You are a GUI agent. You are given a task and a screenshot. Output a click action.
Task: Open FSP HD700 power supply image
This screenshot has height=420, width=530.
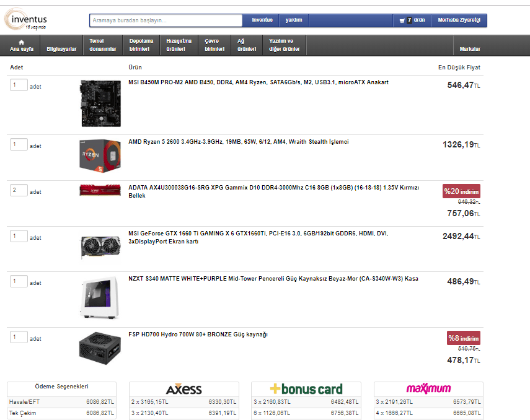[100, 348]
